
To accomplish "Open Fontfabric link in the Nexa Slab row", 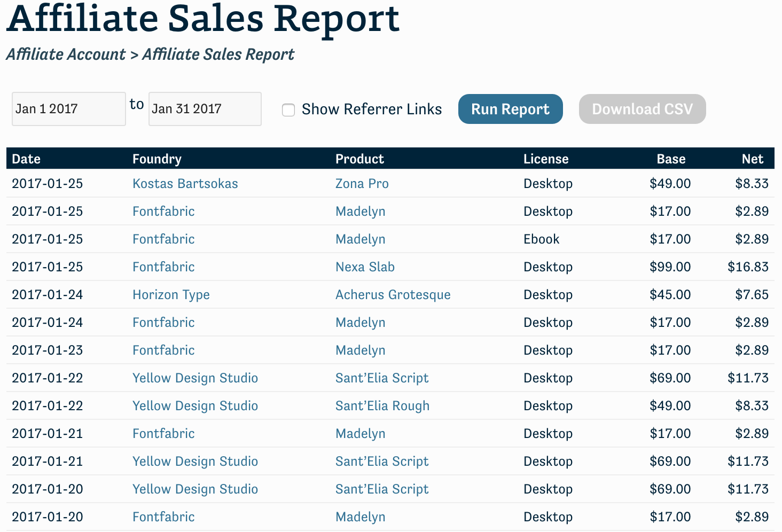I will [x=163, y=267].
